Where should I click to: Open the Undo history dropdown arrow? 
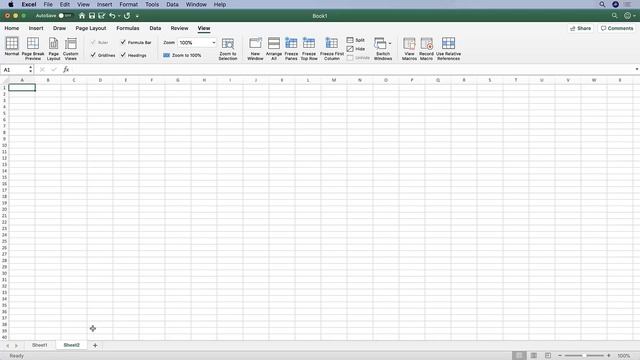coord(119,16)
